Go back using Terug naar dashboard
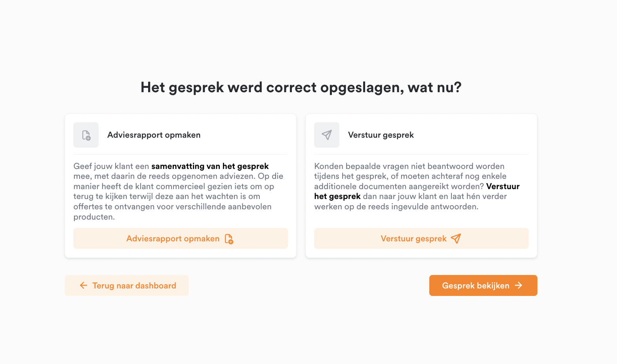 [127, 285]
